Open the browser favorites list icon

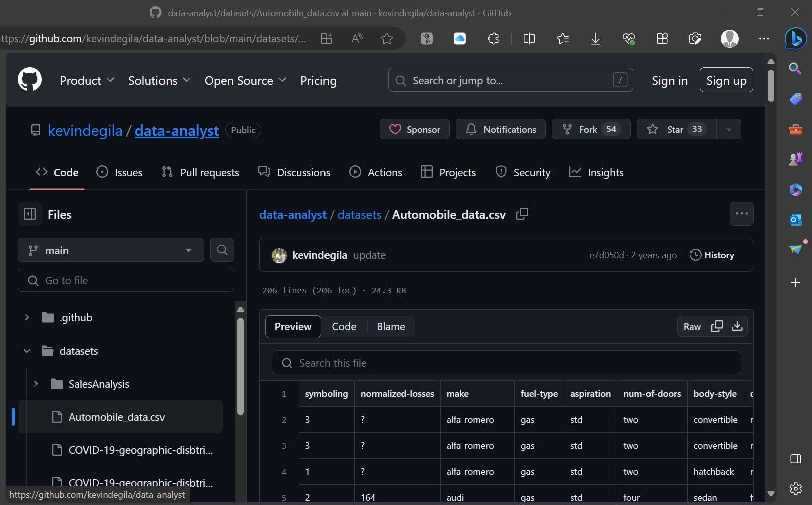562,39
